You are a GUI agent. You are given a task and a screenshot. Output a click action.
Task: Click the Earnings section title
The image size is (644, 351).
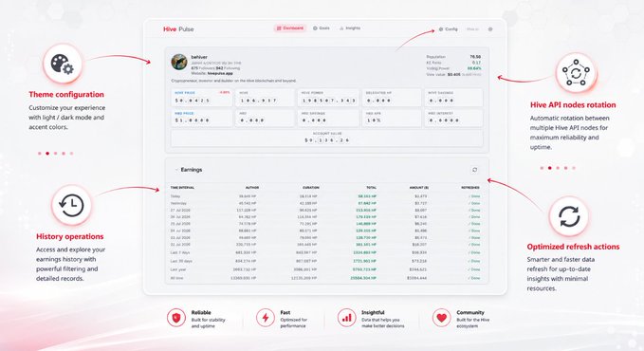pos(192,170)
